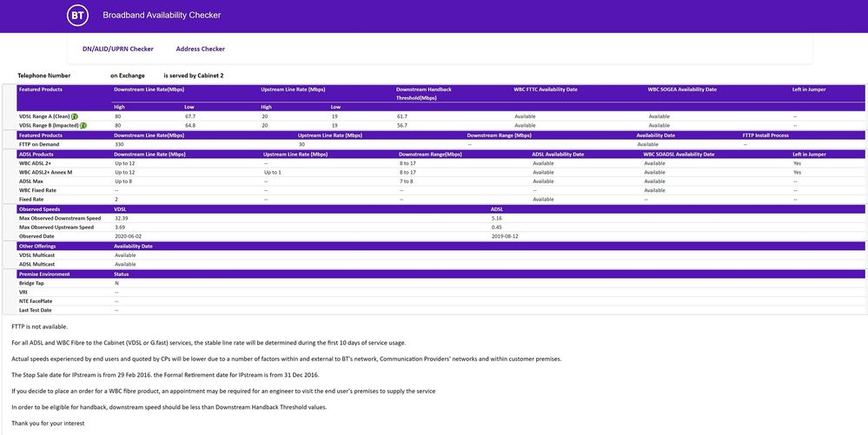868x435 pixels.
Task: Click the ADSL Max row label
Action: pos(32,181)
